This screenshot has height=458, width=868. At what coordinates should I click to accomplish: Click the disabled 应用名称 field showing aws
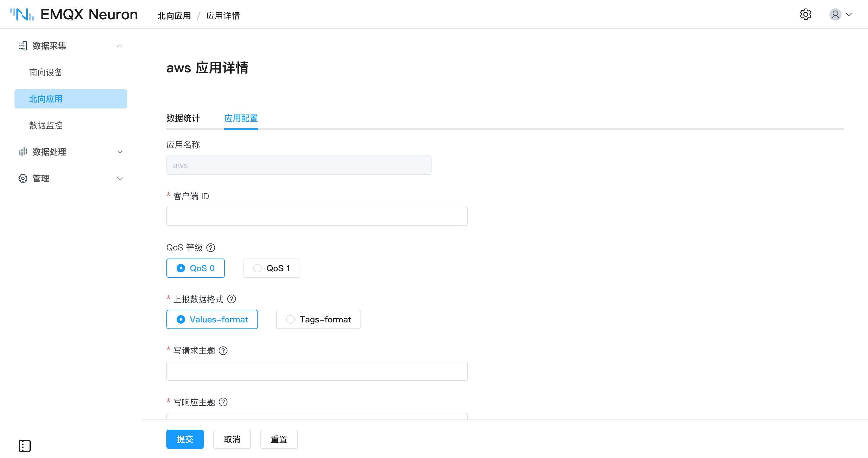pos(299,165)
